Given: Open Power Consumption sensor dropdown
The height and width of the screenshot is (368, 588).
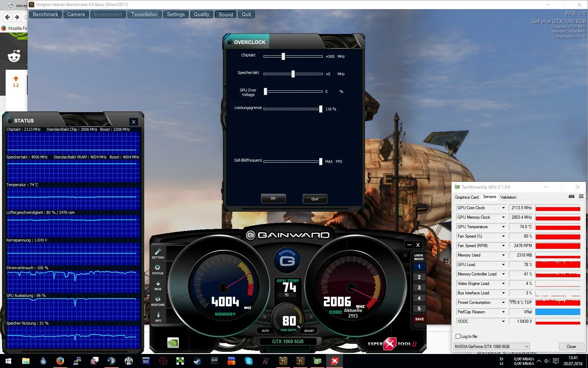Looking at the screenshot, I should (x=503, y=302).
